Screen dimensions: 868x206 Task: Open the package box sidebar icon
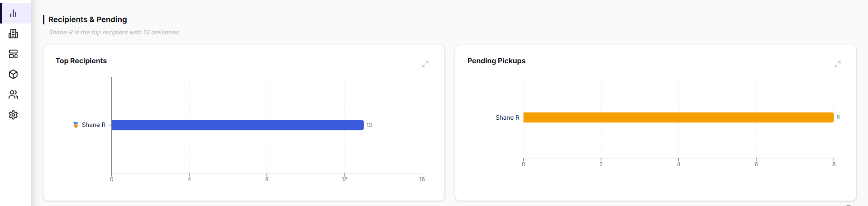click(x=14, y=75)
